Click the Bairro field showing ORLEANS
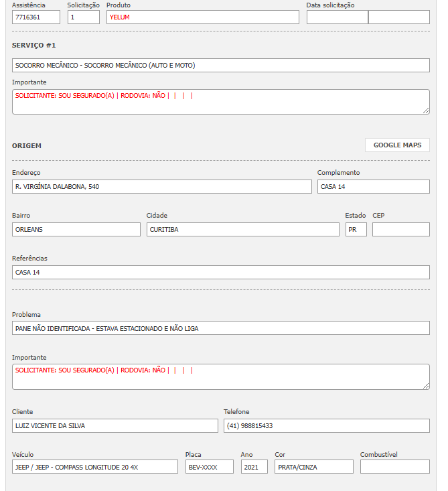This screenshot has width=448, height=491. 76,230
